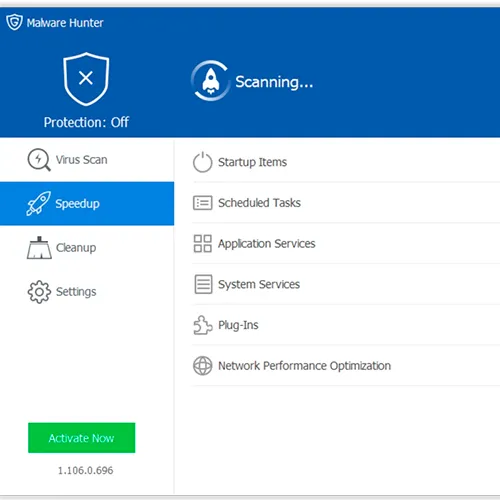Viewport: 500px width, 500px height.
Task: Click the scanning rocket icon
Action: click(x=211, y=81)
